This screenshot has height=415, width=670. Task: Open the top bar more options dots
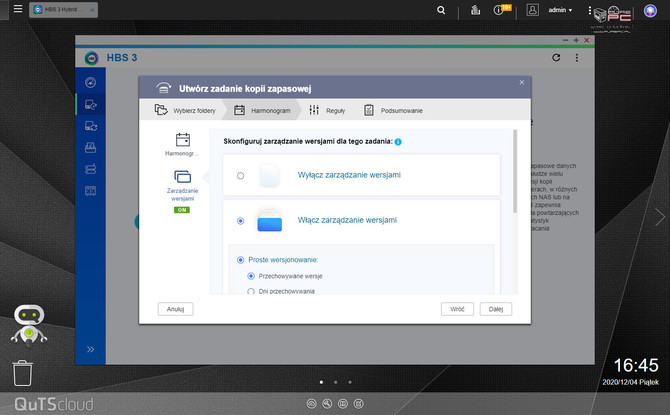(589, 10)
